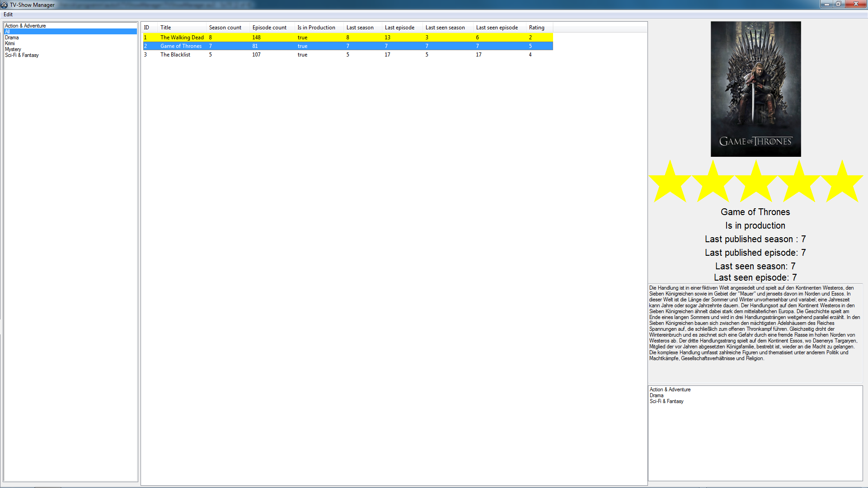The height and width of the screenshot is (488, 868).
Task: Sort by the Rating column header
Action: 536,28
